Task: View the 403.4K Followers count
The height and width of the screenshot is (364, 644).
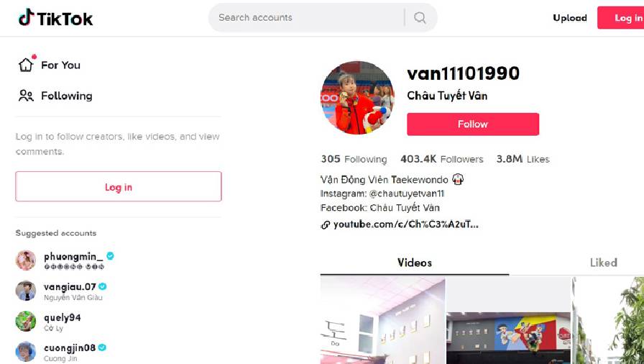Action: 441,159
